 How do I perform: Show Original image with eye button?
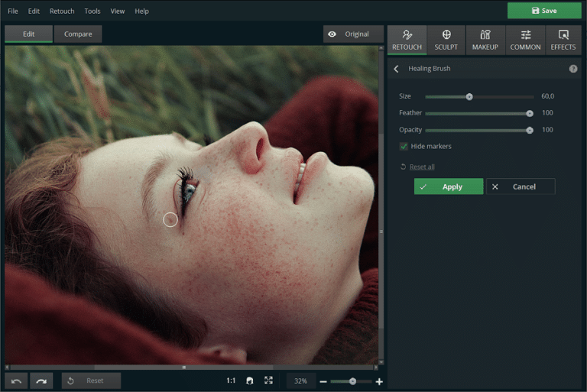pyautogui.click(x=353, y=34)
